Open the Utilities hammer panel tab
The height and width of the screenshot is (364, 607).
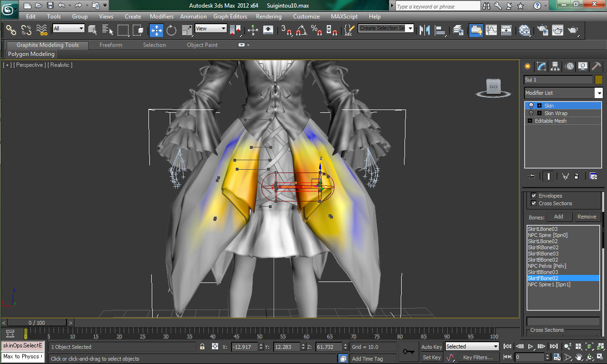pyautogui.click(x=597, y=66)
